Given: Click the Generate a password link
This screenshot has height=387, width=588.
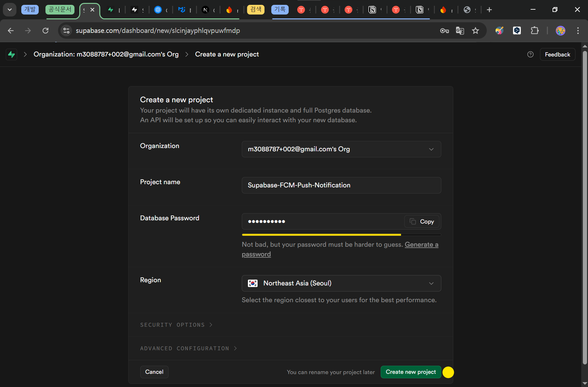Looking at the screenshot, I should click(x=421, y=244).
